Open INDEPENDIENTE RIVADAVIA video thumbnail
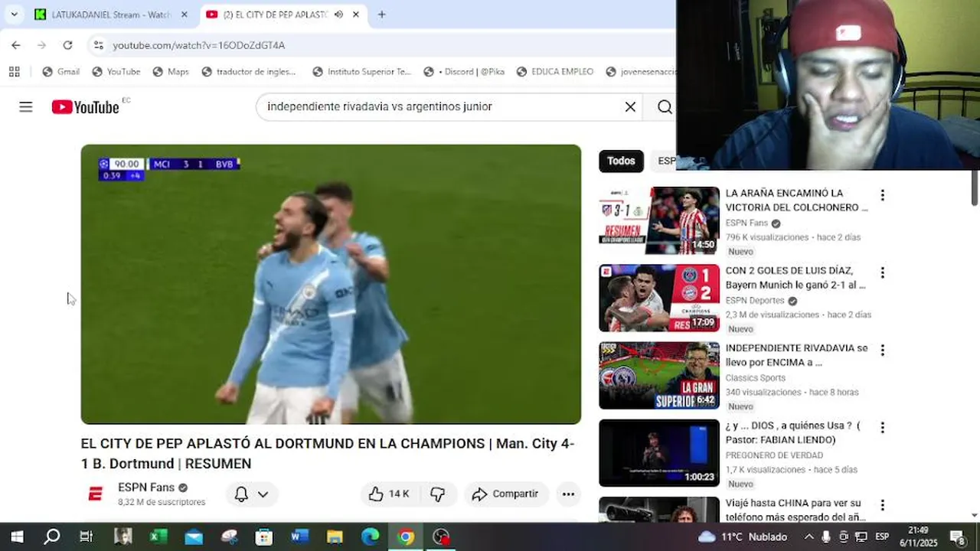This screenshot has width=980, height=551. pos(659,375)
